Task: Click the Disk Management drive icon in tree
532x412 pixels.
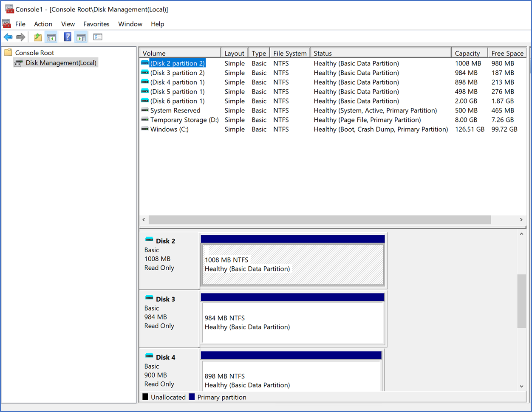Action: (18, 63)
